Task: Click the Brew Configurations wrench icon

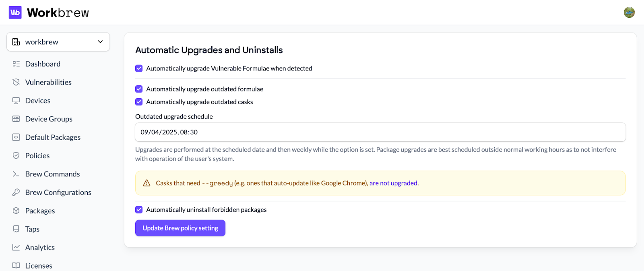Action: pos(16,192)
